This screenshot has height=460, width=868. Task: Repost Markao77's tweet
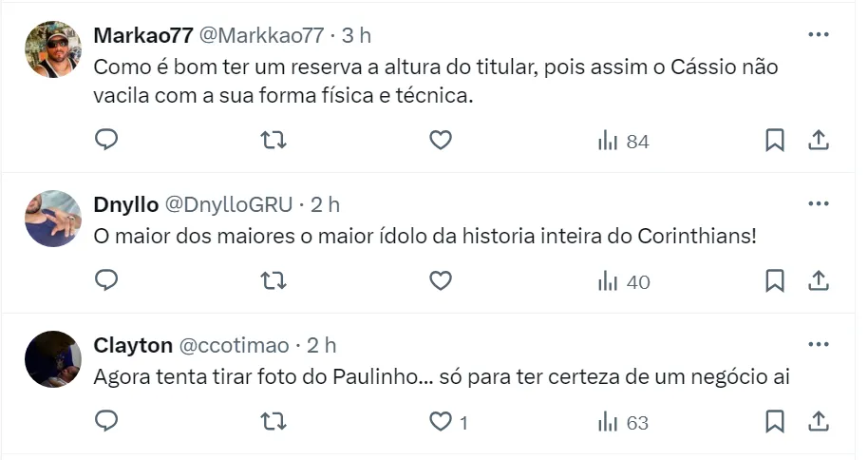pyautogui.click(x=273, y=141)
